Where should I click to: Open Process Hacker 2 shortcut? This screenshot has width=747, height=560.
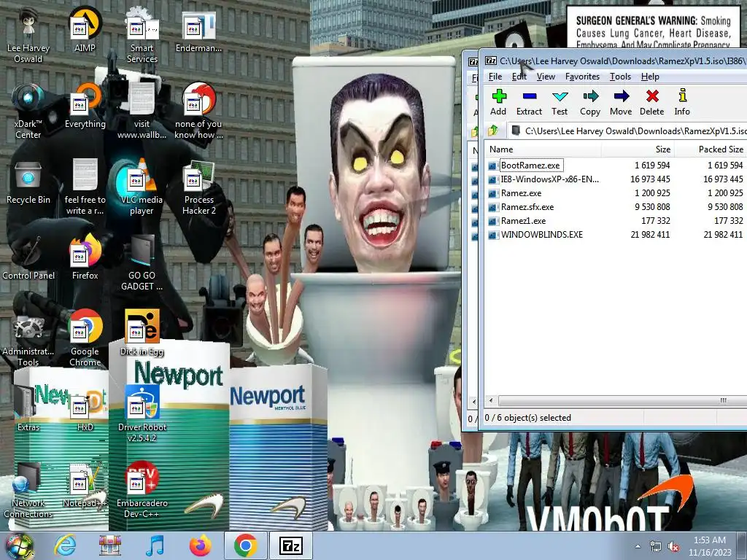click(x=198, y=187)
